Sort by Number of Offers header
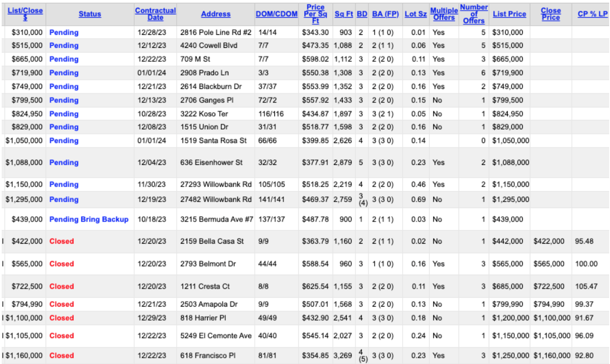This screenshot has height=364, width=610. point(474,14)
